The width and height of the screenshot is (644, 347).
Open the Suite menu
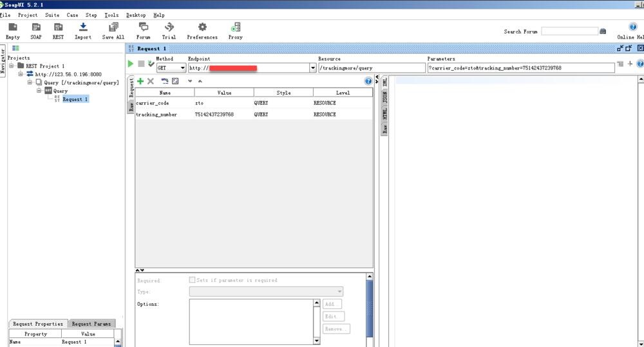tap(52, 15)
